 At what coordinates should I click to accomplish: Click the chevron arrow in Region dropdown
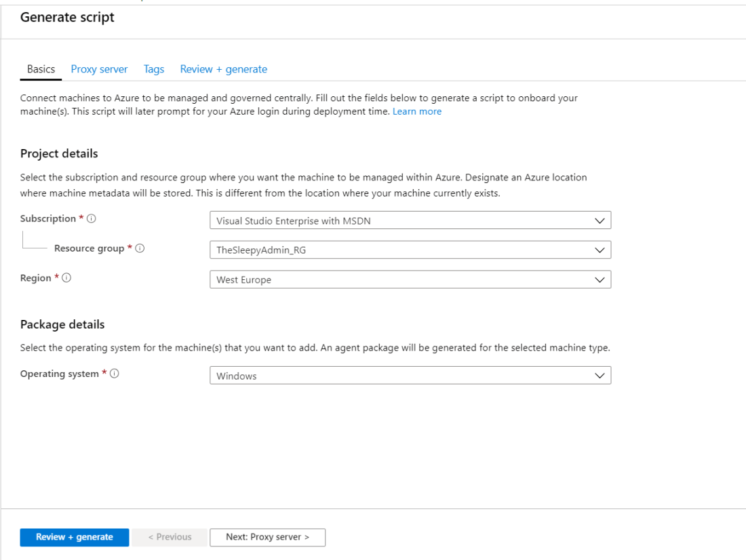pos(598,279)
